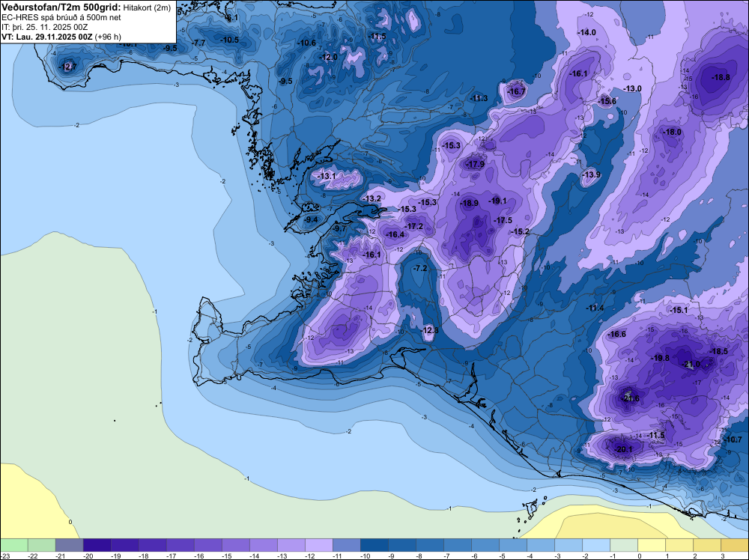Screen dimensions: 749x560
Task: Click the -18.5 temperature label
Action: pyautogui.click(x=718, y=351)
